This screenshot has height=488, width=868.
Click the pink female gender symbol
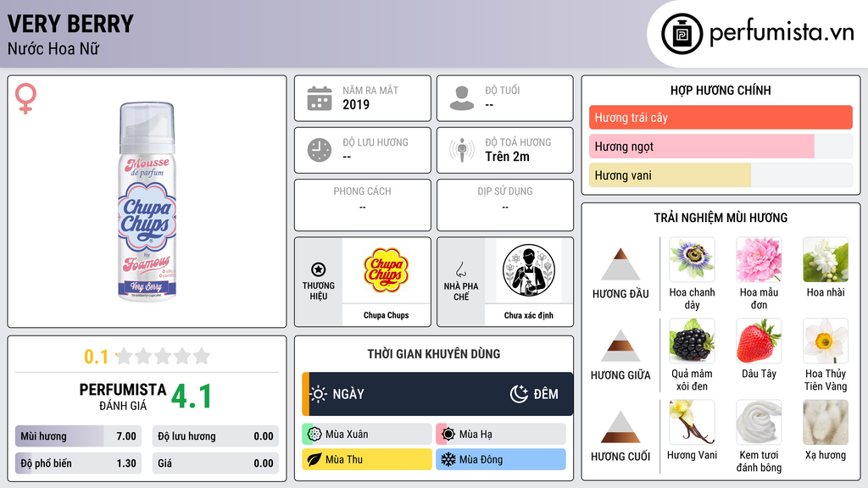click(25, 98)
